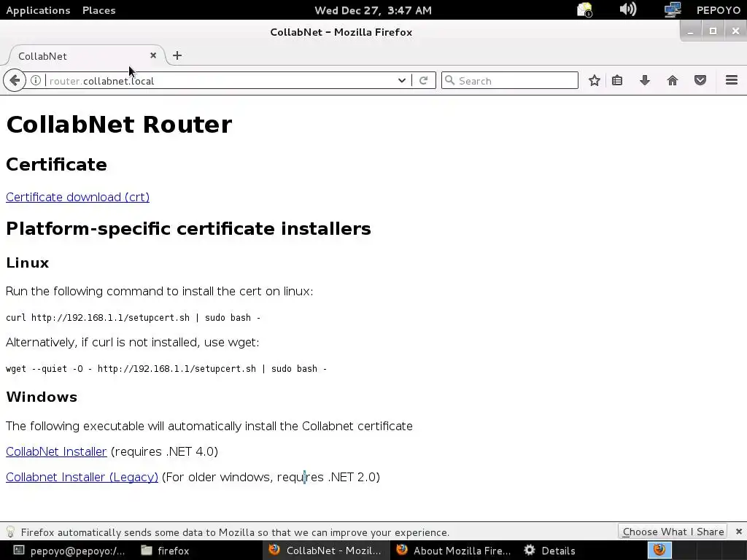747x560 pixels.
Task: Expand the address bar history dropdown
Action: [x=402, y=80]
